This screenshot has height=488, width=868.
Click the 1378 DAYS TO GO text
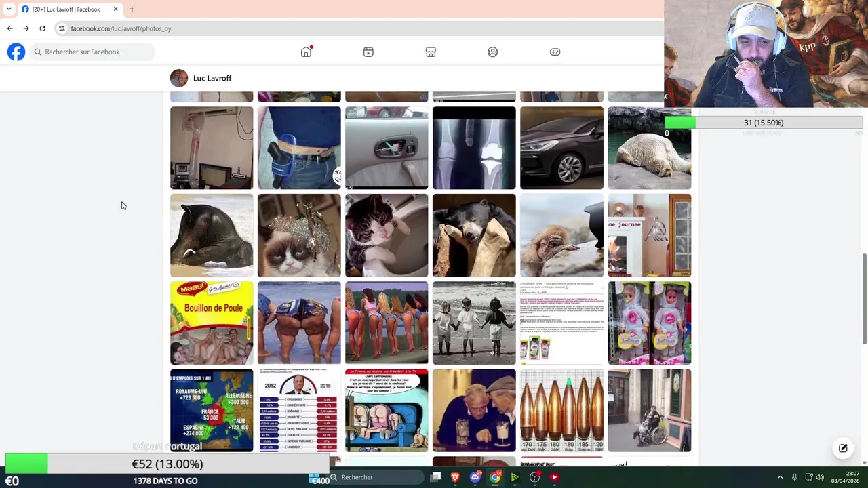coord(165,481)
